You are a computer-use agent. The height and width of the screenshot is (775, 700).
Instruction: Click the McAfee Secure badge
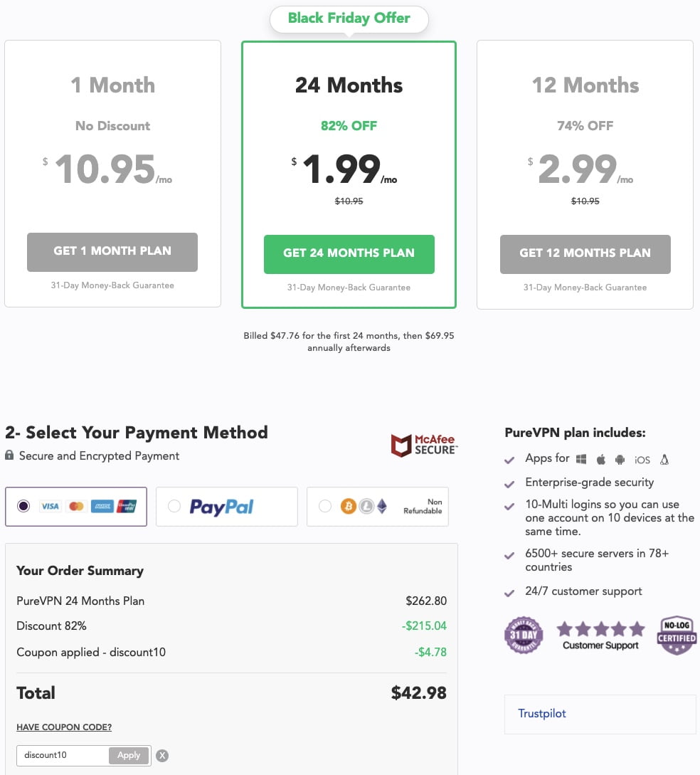(x=425, y=445)
